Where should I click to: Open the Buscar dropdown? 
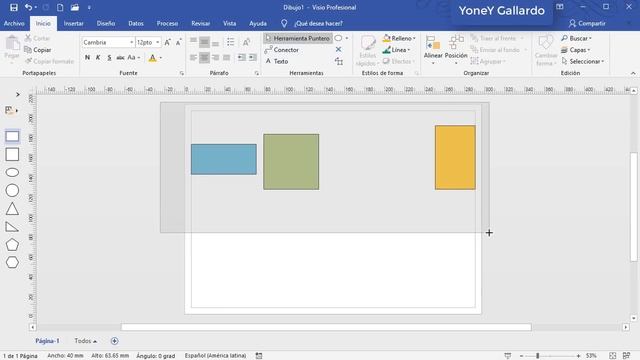(x=576, y=38)
